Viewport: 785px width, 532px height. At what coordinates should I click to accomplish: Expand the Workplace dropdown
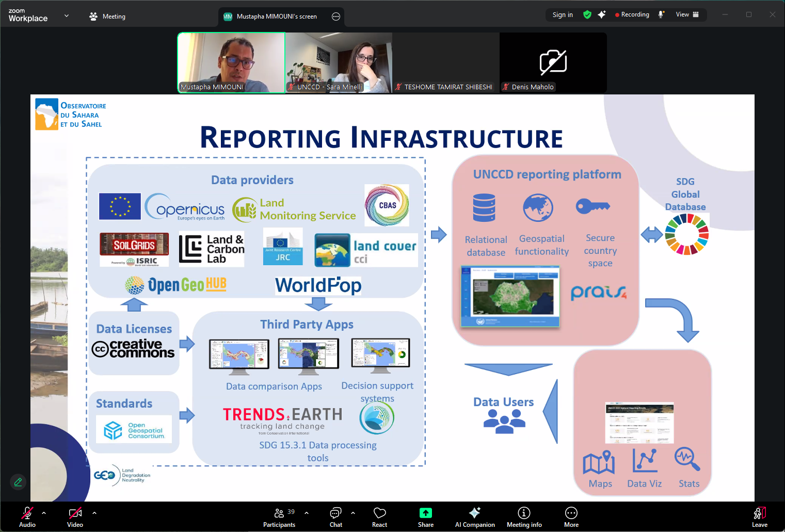click(66, 16)
